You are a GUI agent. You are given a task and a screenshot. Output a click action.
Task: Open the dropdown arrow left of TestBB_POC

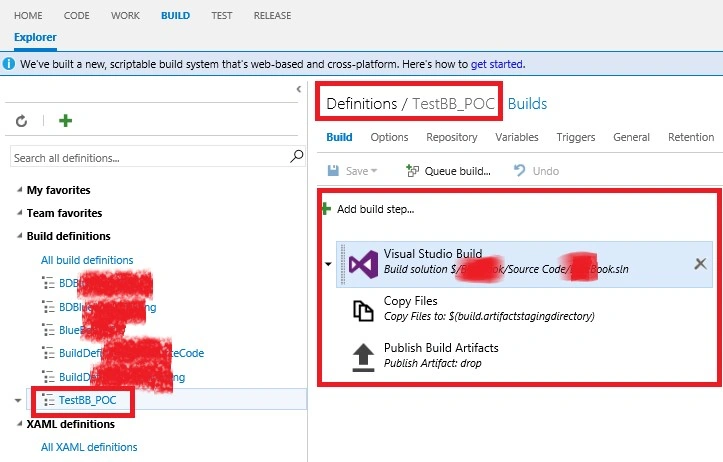(x=18, y=400)
